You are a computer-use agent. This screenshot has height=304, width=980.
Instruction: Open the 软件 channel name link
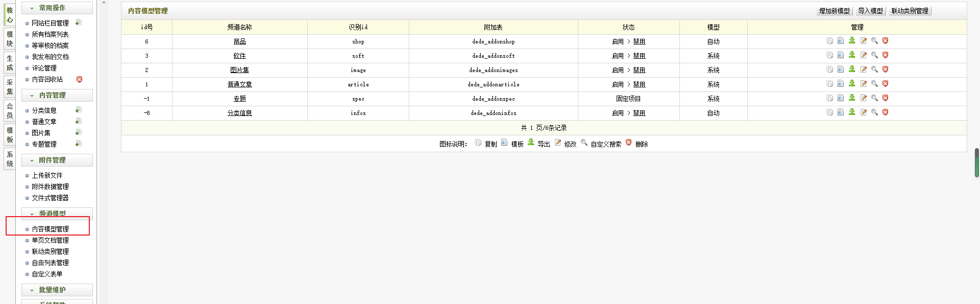240,56
